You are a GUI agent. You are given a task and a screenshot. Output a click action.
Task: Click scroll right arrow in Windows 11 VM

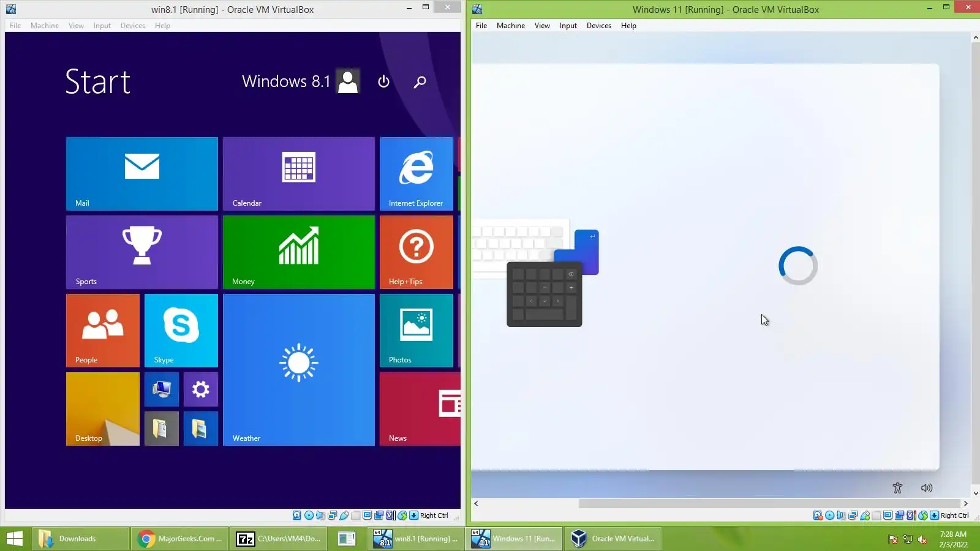click(x=966, y=503)
